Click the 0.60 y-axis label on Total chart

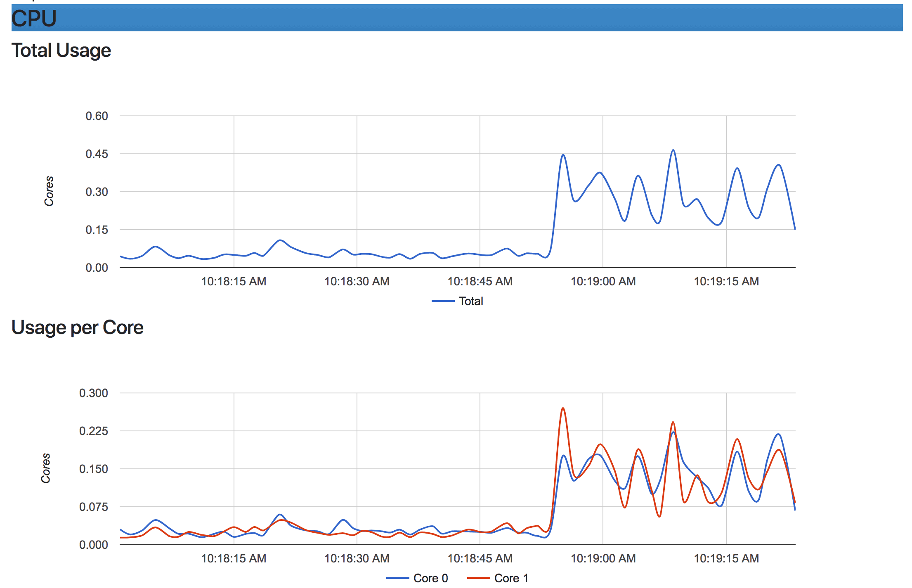point(97,116)
